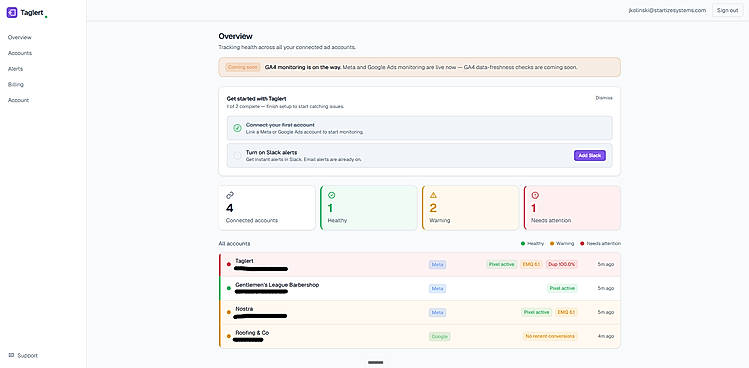Click the orange status dot beside Nostra
The image size is (749, 368).
click(229, 312)
